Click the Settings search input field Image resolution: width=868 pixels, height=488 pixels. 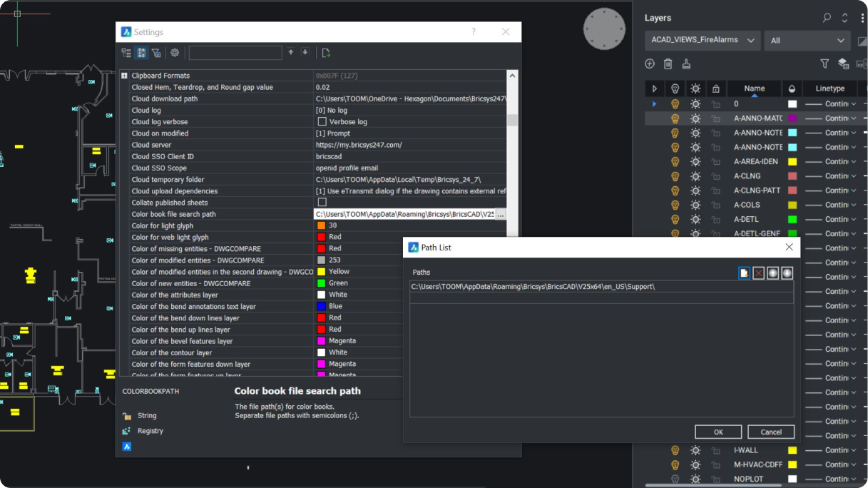(x=235, y=53)
